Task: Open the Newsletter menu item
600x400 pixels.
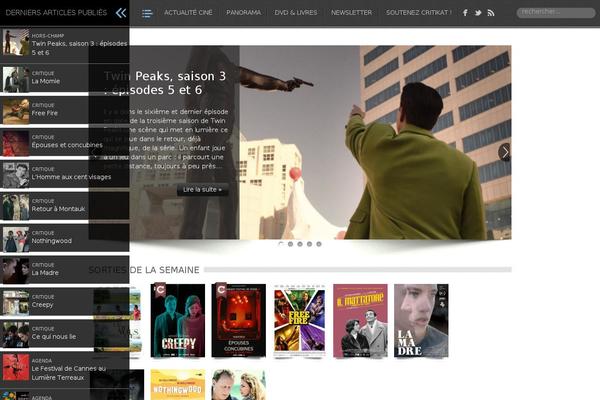Action: click(x=351, y=13)
